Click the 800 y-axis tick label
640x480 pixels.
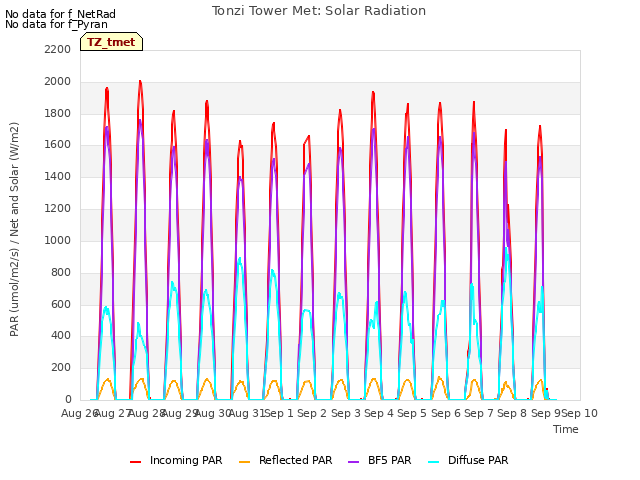[61, 272]
